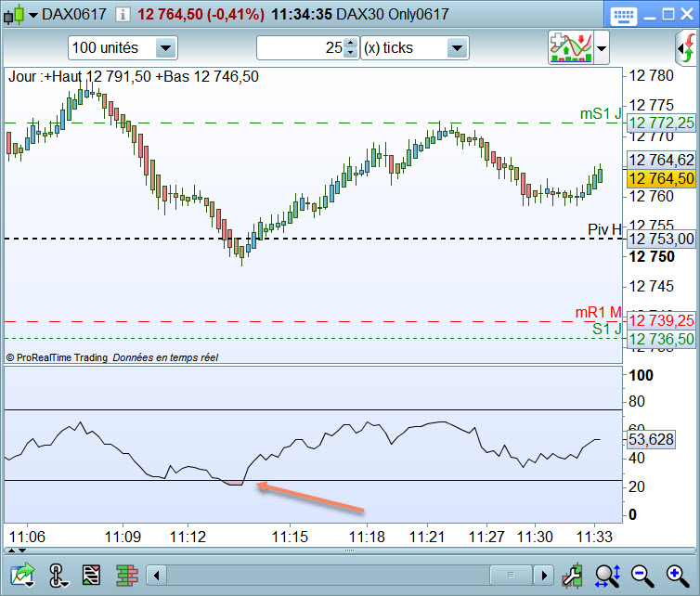Click the zoom out magnifier icon
The image size is (700, 596).
[642, 576]
